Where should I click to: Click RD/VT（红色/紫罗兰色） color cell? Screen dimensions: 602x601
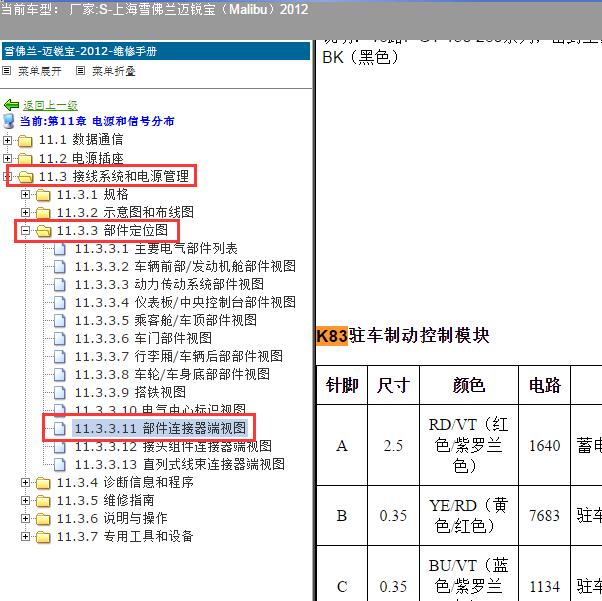pos(469,445)
